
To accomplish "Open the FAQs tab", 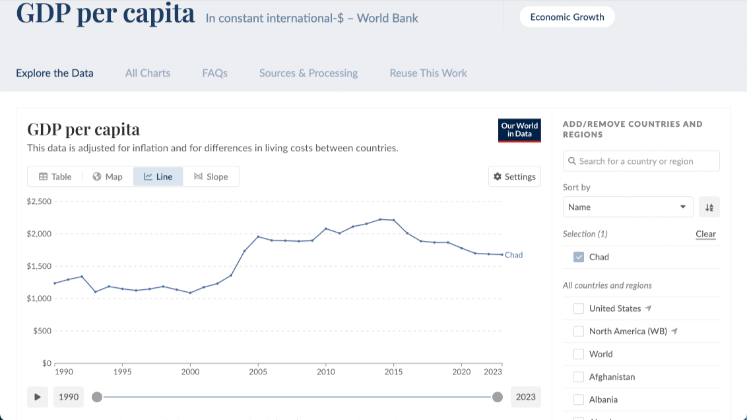I will coord(214,73).
